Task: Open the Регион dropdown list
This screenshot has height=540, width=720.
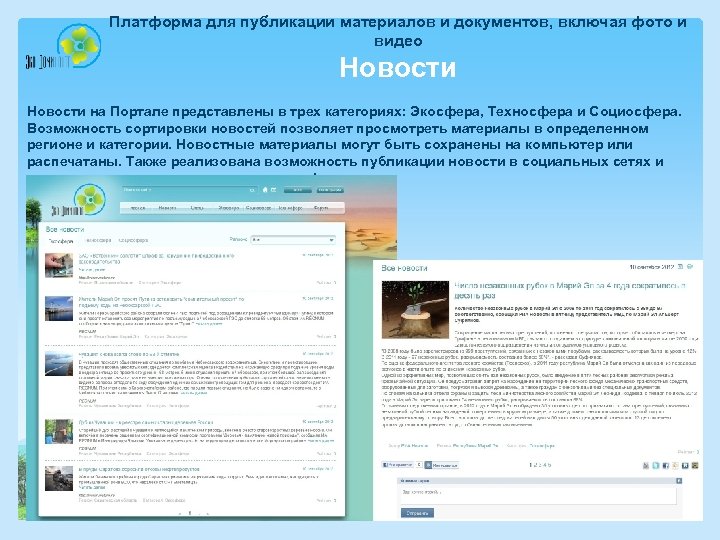Action: (293, 240)
